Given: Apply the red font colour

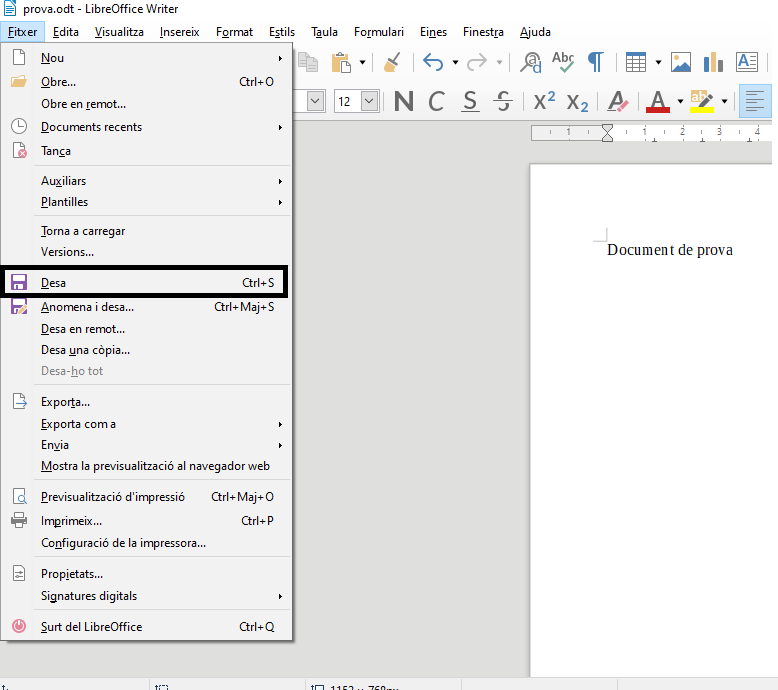Looking at the screenshot, I should coord(658,102).
